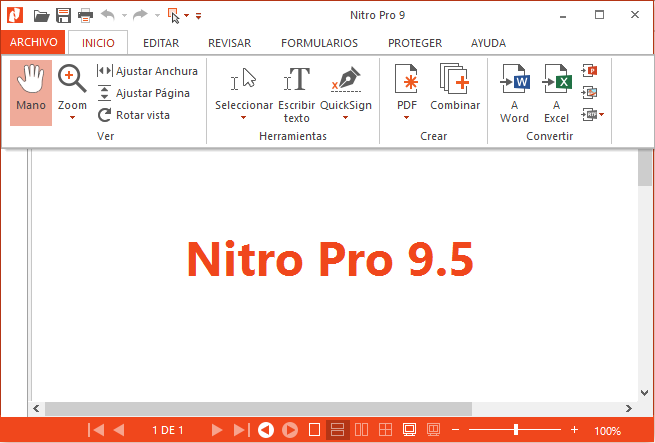Switch to facing pages layout
This screenshot has width=655, height=443.
click(x=361, y=430)
